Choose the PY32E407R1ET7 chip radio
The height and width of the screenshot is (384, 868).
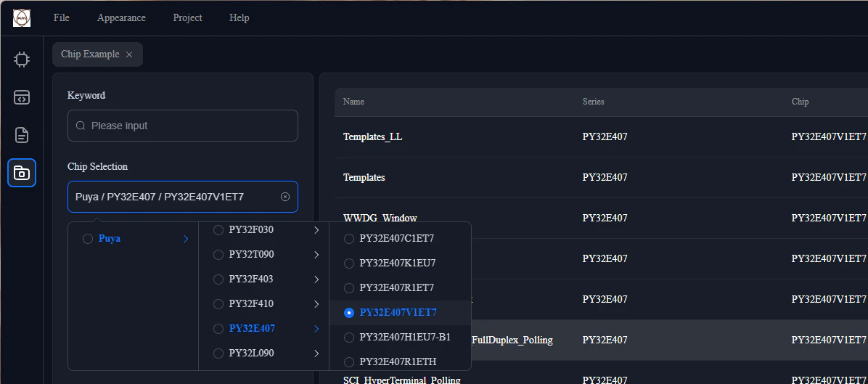tap(349, 287)
